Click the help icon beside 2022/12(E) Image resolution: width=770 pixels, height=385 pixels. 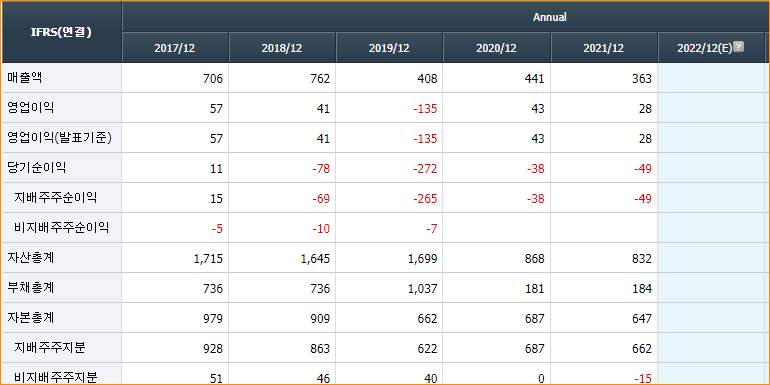click(x=739, y=47)
